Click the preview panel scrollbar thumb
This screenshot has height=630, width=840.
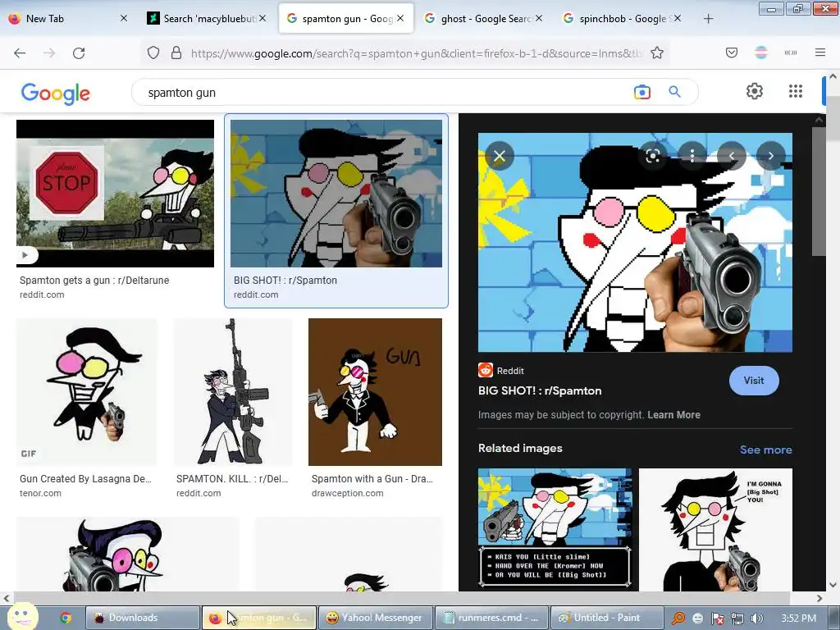pos(819,192)
